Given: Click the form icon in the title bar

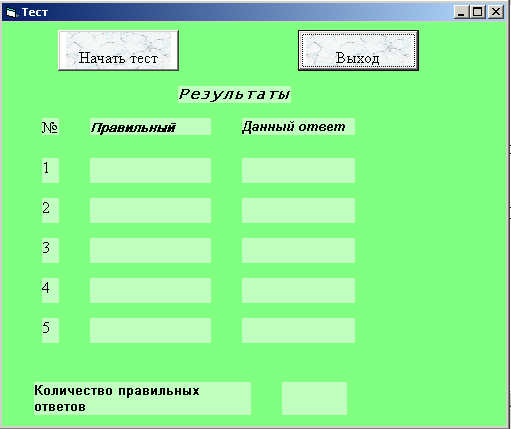Looking at the screenshot, I should pos(11,12).
